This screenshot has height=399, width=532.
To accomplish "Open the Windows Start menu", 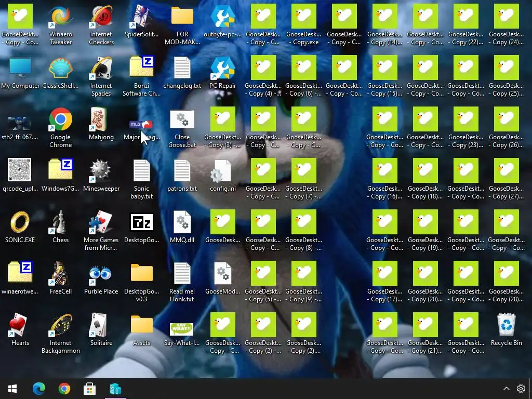I will pos(12,389).
